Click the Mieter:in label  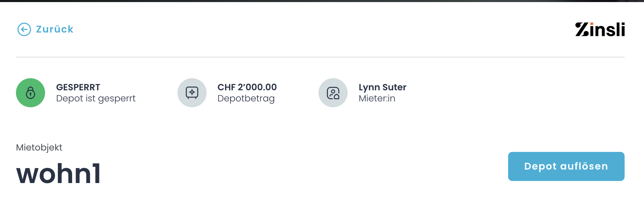point(377,99)
